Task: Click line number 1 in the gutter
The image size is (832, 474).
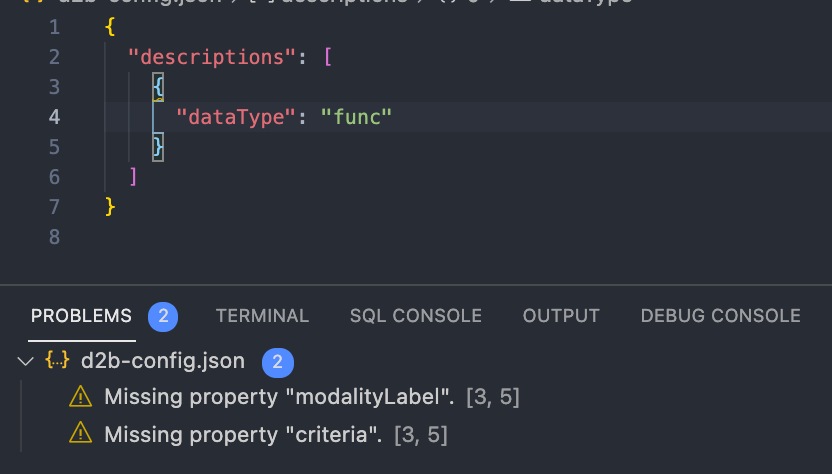Action: (x=54, y=27)
